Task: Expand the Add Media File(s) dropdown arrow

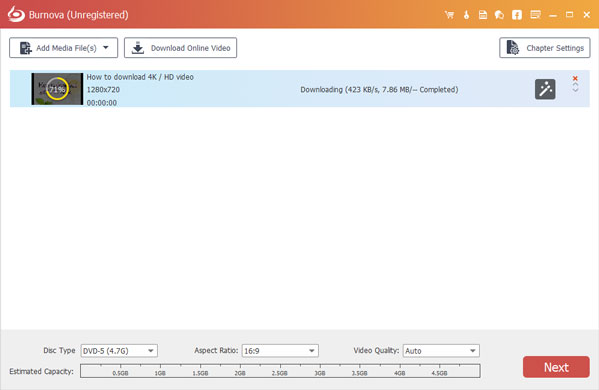Action: coord(106,48)
